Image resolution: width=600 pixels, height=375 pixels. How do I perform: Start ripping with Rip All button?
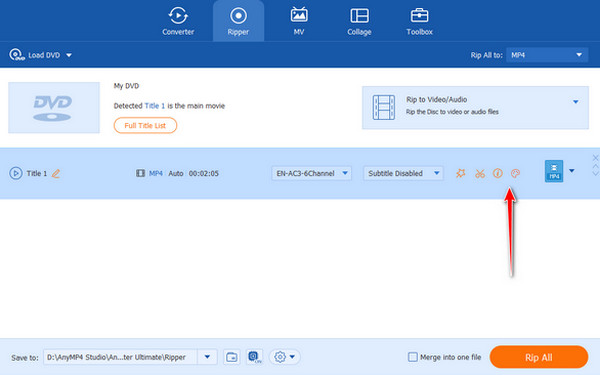click(539, 357)
